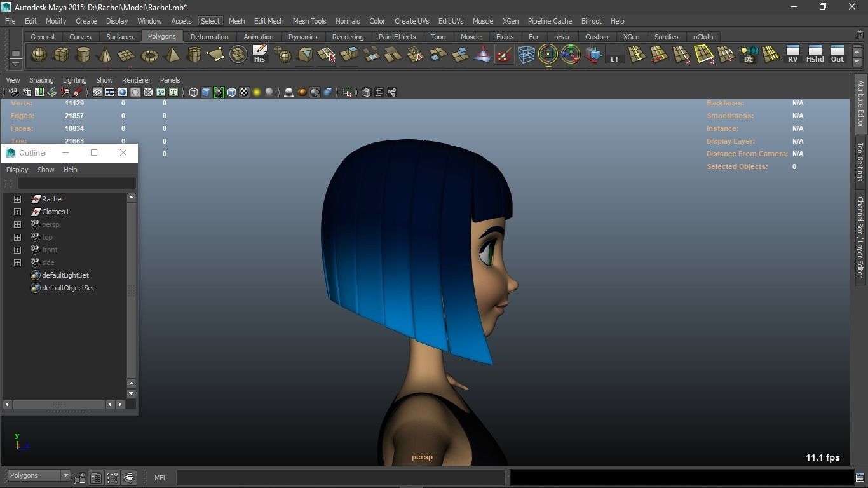Open the Attribute Editor side tab
This screenshot has width=868, height=488.
pyautogui.click(x=860, y=104)
